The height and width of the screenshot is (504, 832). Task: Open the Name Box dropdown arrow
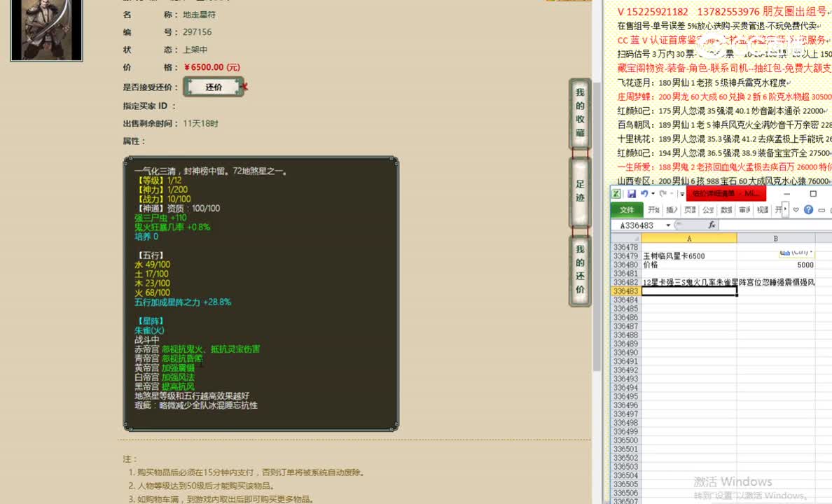[x=668, y=225]
